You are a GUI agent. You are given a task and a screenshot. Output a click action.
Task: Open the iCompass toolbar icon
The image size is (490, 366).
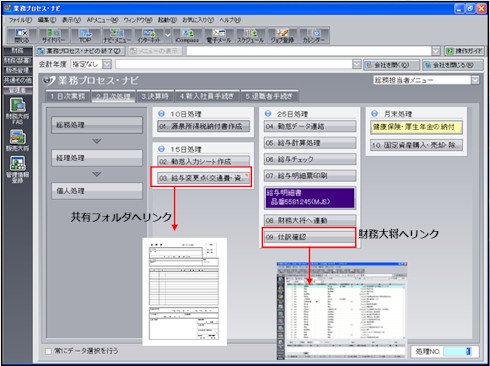tap(187, 36)
